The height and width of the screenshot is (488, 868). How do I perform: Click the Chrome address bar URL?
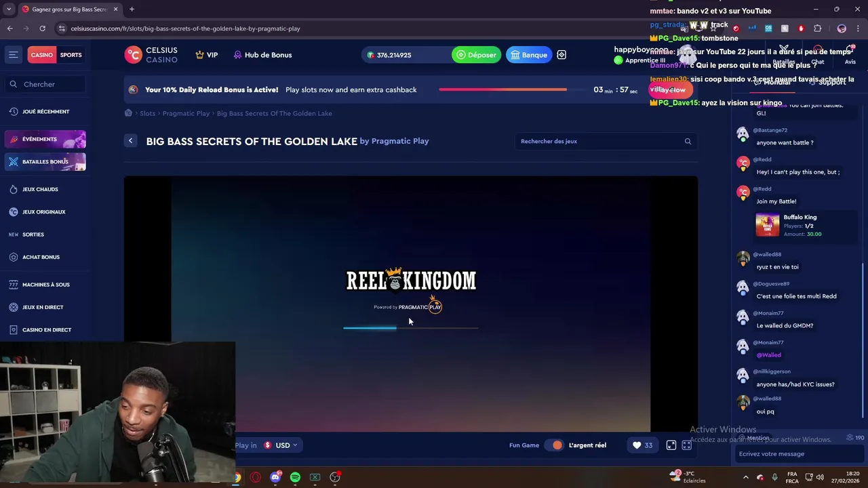[185, 28]
